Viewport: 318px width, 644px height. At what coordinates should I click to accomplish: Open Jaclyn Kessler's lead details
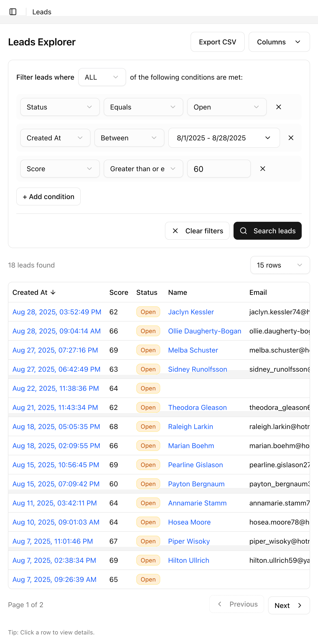[191, 312]
